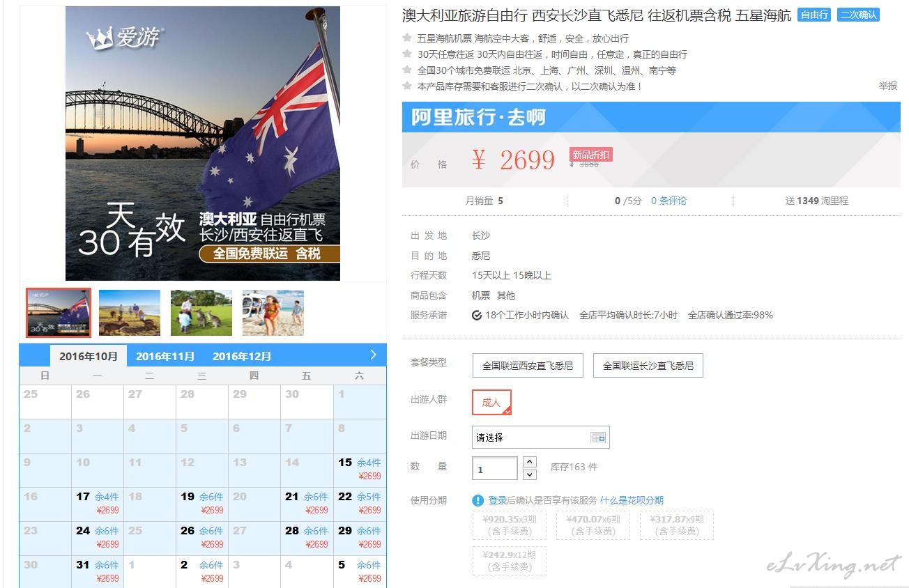This screenshot has height=588, width=909.
Task: Select the 9期 installment option ¥317.87
Action: (677, 525)
